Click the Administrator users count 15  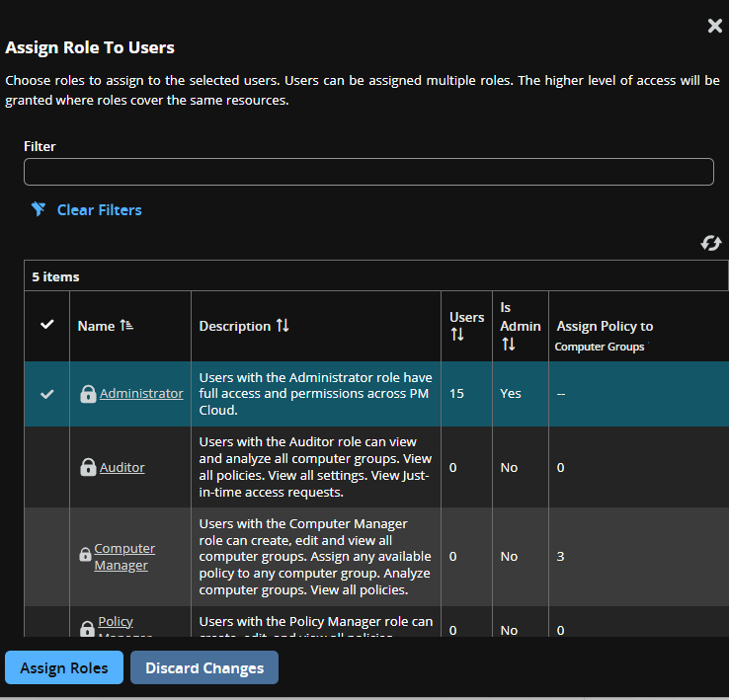[x=456, y=393]
